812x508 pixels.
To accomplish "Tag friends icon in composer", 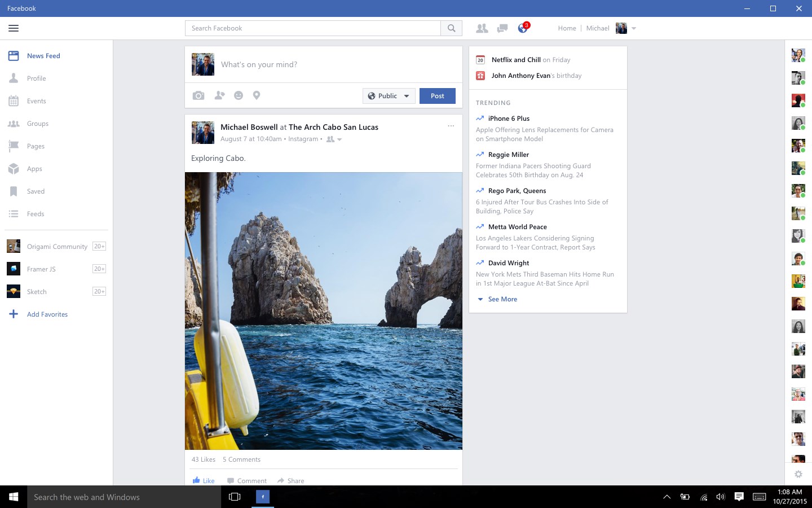I will click(219, 95).
